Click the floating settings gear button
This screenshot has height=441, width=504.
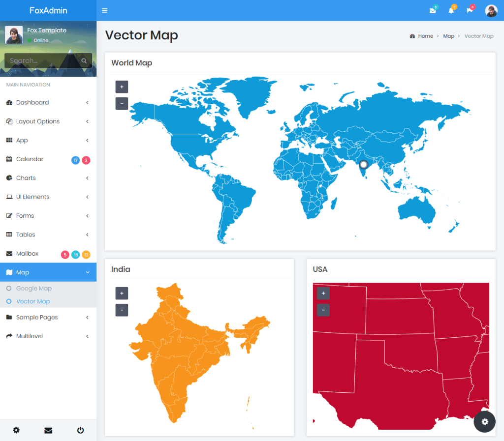click(484, 421)
